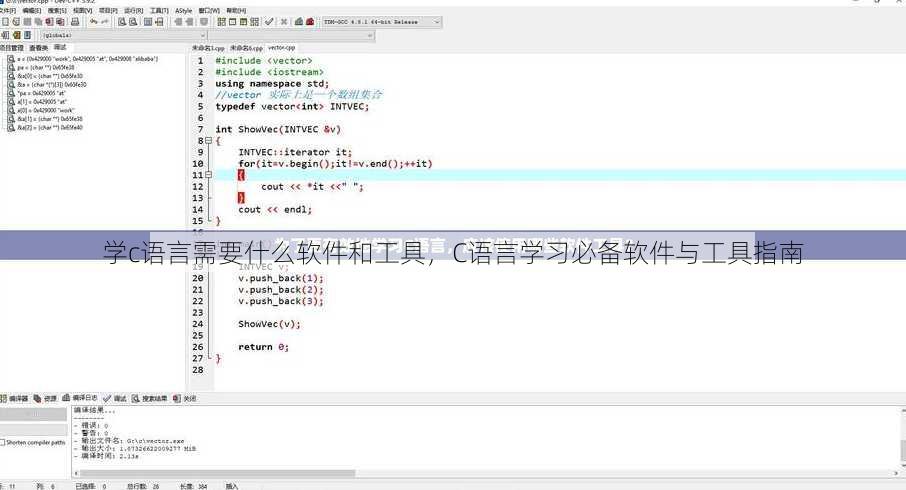This screenshot has width=906, height=490.
Task: Open the TDM-GCC compiler set dropdown
Action: (382, 21)
